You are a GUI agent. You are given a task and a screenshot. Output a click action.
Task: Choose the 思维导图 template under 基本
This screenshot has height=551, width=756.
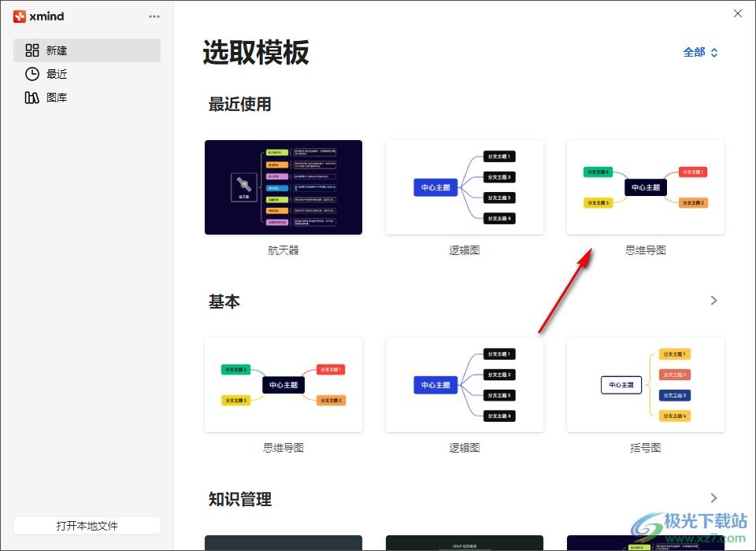(x=283, y=385)
